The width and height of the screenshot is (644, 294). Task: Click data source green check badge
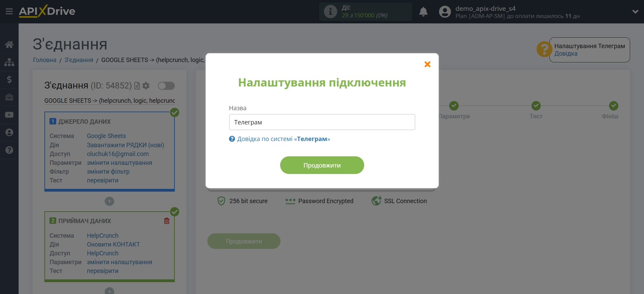(174, 113)
